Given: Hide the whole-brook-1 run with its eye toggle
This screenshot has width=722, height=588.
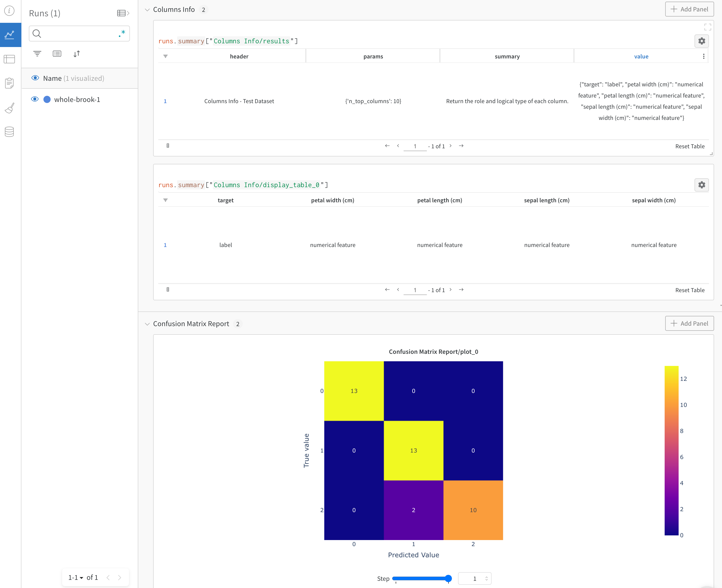Looking at the screenshot, I should pyautogui.click(x=35, y=99).
